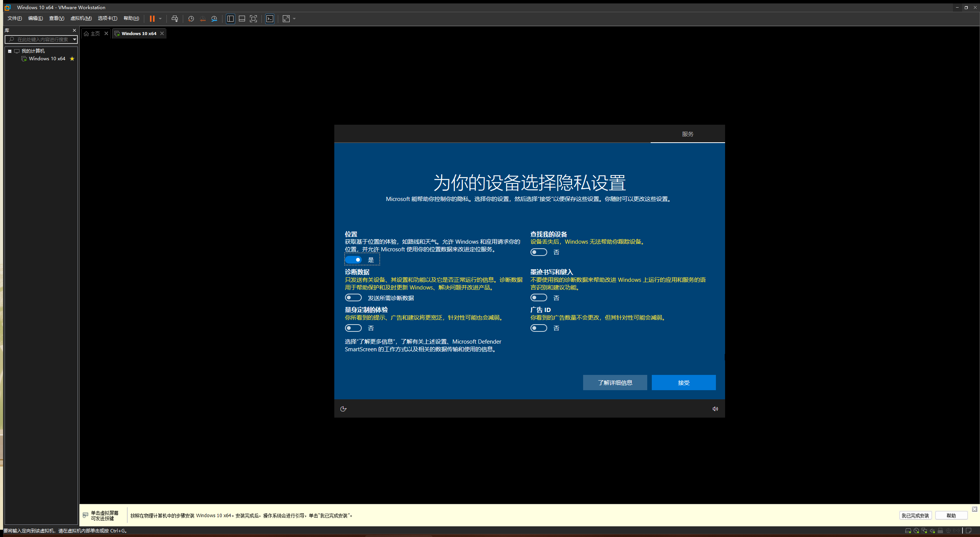Collapse the 我的计算机 tree node
Image resolution: width=980 pixels, height=537 pixels.
click(10, 51)
